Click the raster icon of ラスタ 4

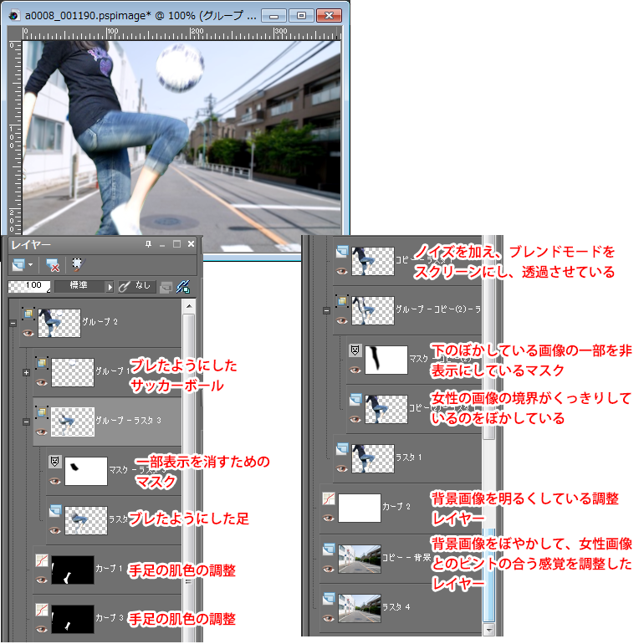pyautogui.click(x=329, y=599)
